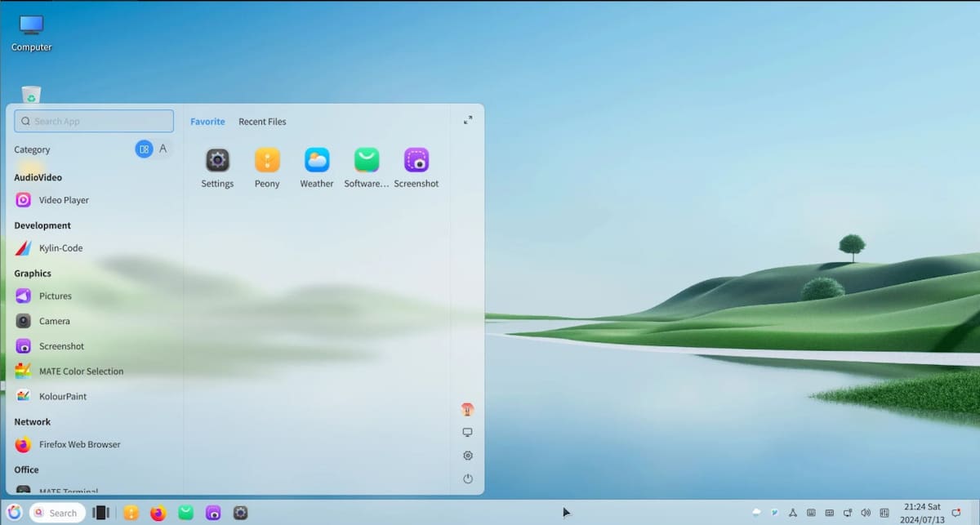Click the power button in start menu
980x525 pixels.
click(x=468, y=479)
